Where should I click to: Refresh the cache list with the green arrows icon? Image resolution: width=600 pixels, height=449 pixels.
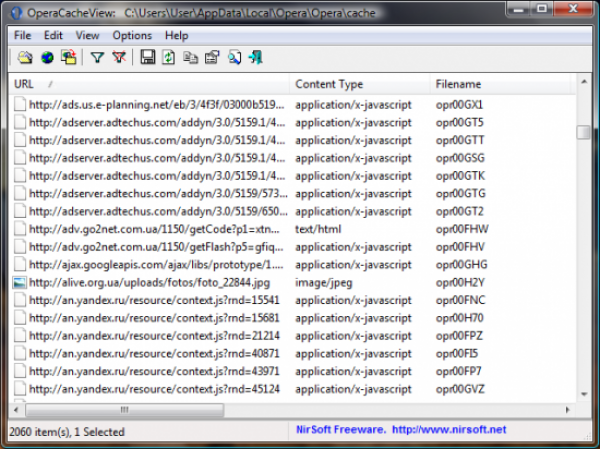point(169,57)
